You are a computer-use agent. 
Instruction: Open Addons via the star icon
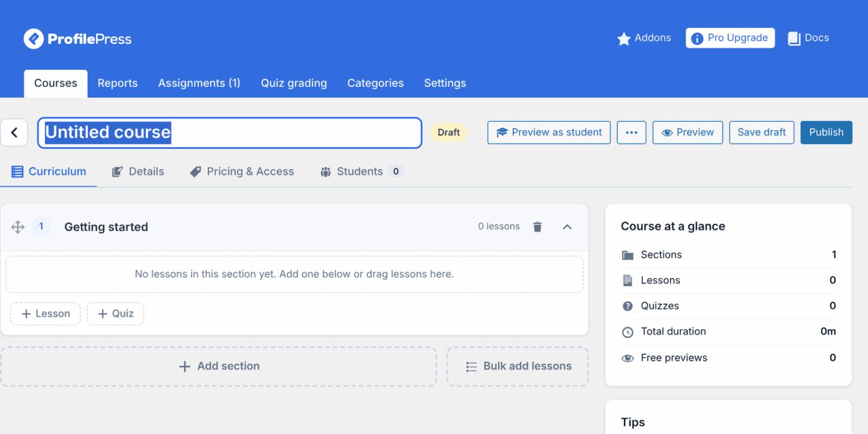pyautogui.click(x=624, y=39)
